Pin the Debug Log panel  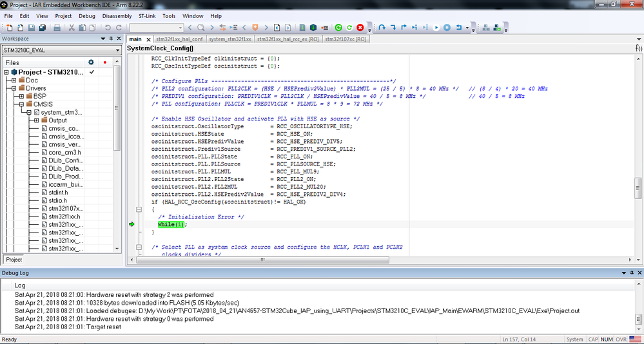(632, 273)
